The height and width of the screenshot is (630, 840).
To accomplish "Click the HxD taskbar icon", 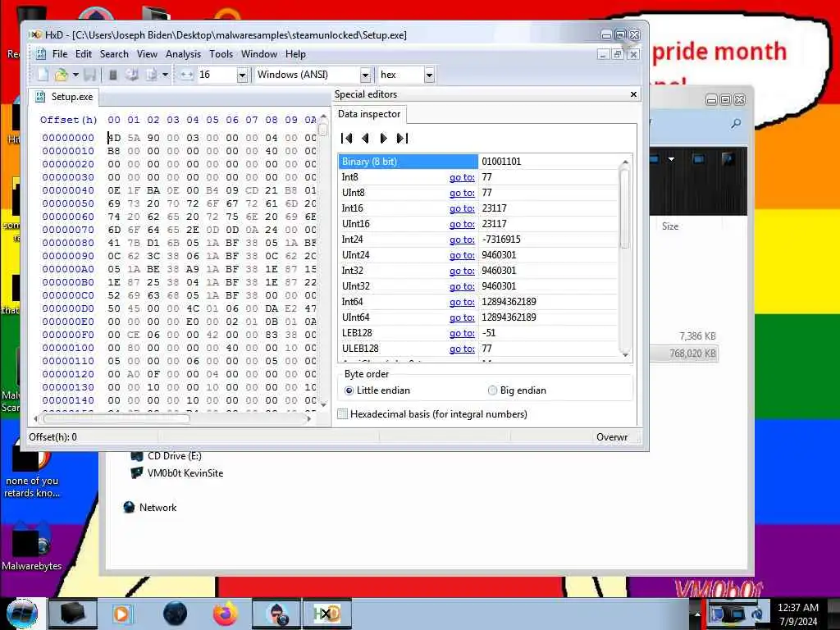I will click(326, 614).
